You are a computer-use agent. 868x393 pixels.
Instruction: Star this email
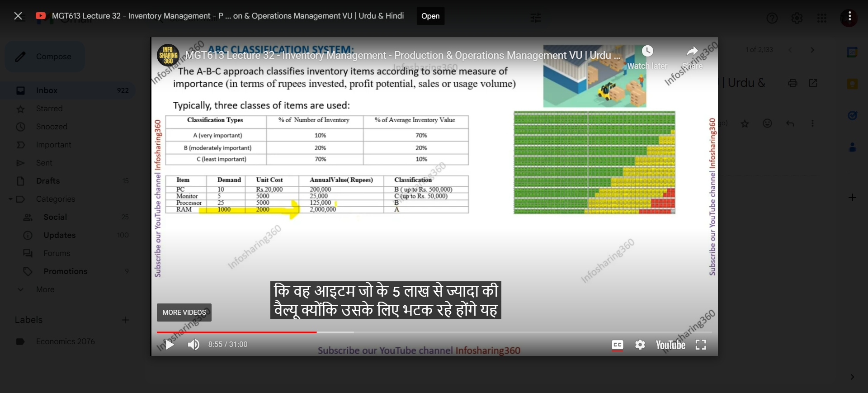point(745,123)
